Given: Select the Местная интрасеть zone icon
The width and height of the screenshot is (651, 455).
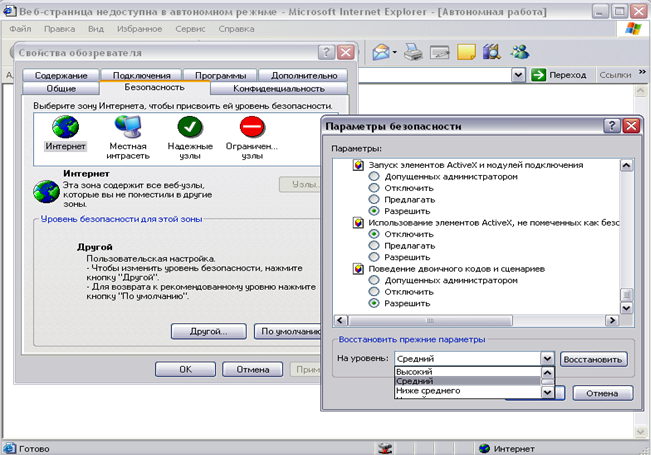Looking at the screenshot, I should [x=128, y=127].
